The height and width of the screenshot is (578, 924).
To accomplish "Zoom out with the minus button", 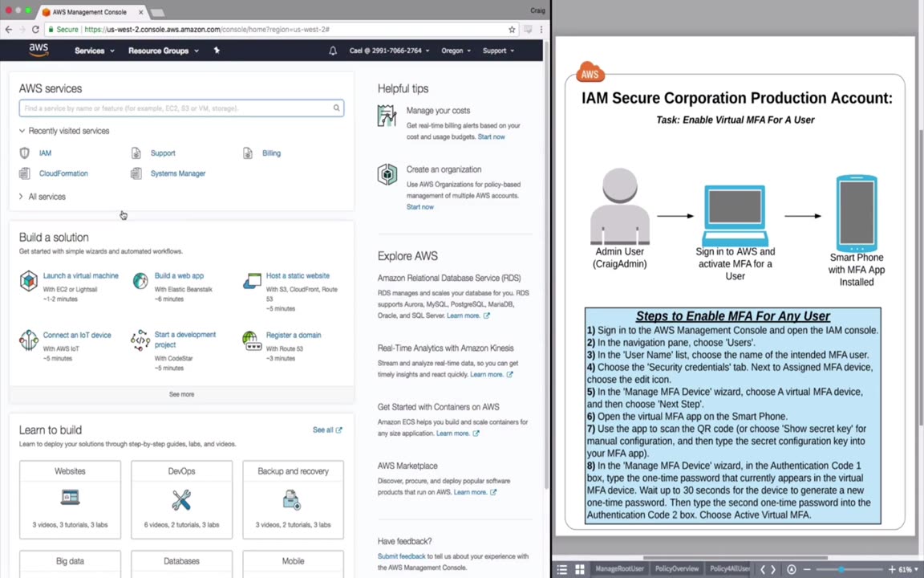I will click(808, 569).
